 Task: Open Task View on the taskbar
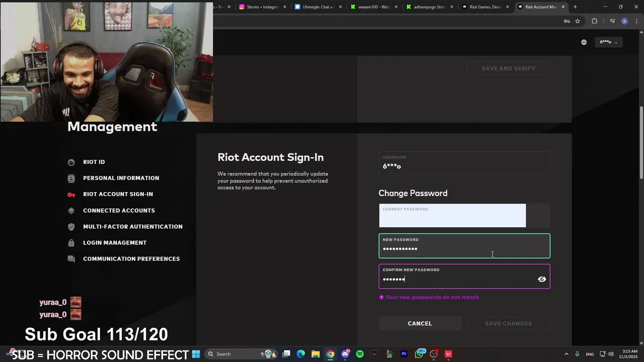[286, 354]
